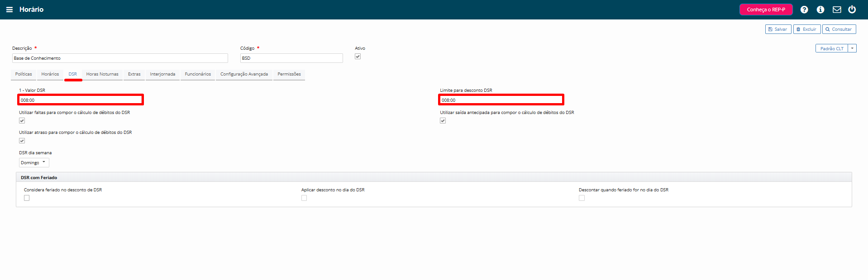Open the Horas Noturnas tab

pos(102,74)
